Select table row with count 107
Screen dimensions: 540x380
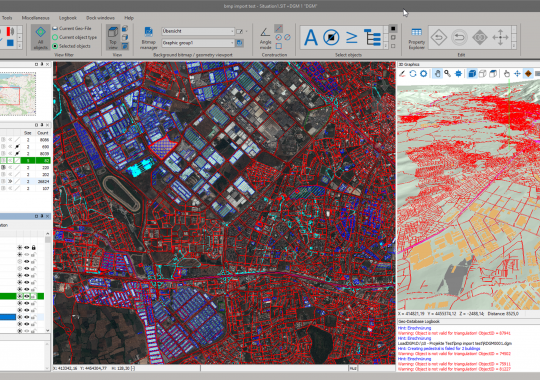(x=25, y=188)
